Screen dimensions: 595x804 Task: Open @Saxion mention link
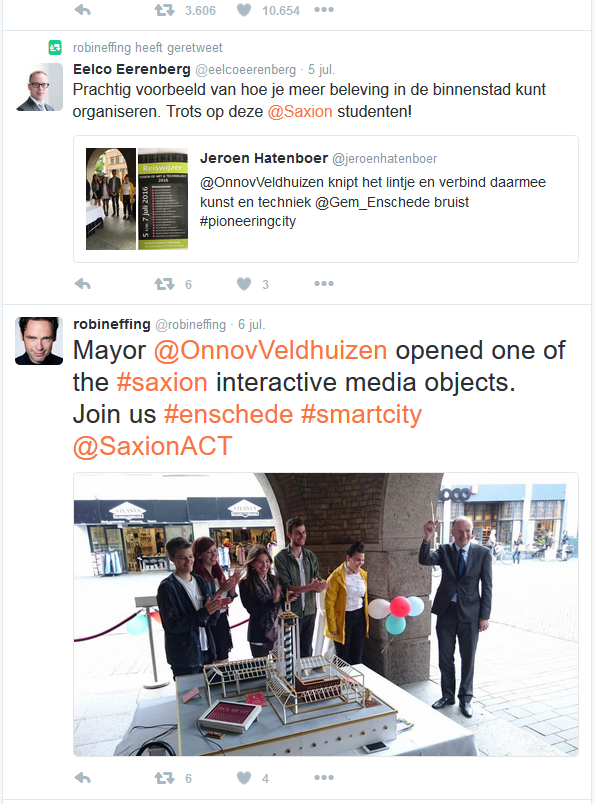pyautogui.click(x=300, y=111)
